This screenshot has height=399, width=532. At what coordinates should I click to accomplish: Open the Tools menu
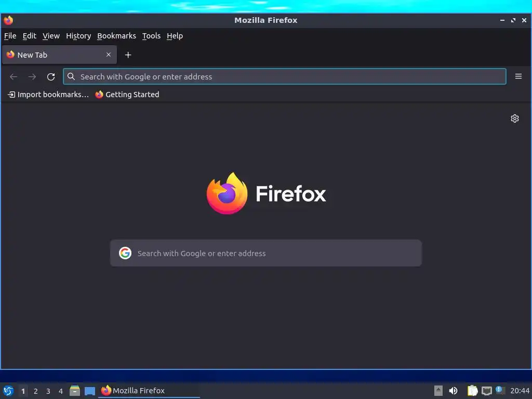pos(151,36)
